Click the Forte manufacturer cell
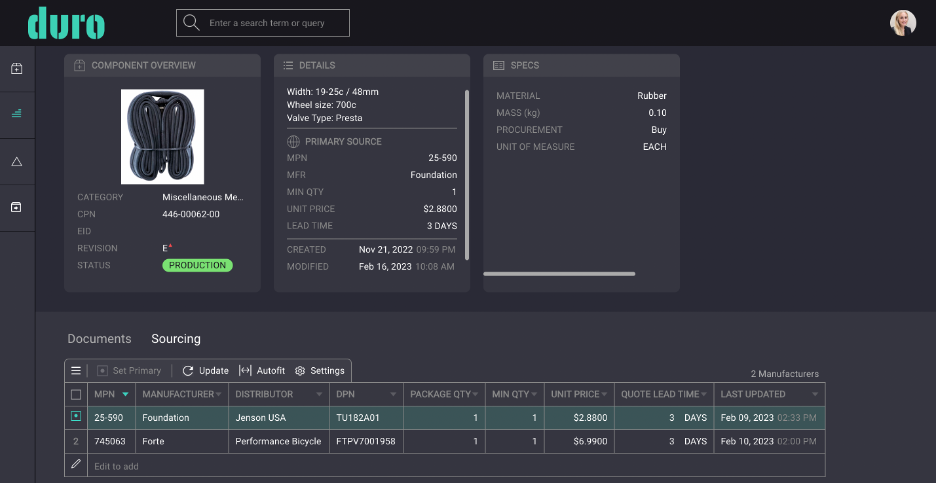 (181, 442)
